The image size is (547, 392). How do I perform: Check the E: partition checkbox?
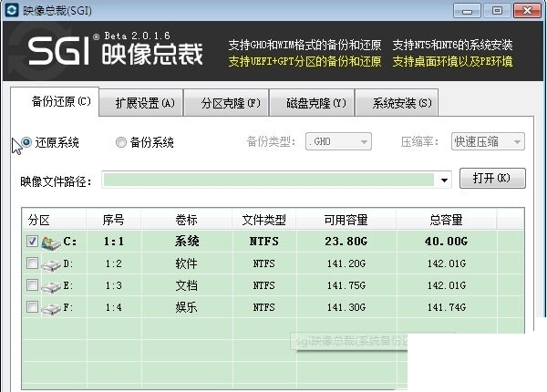[32, 285]
